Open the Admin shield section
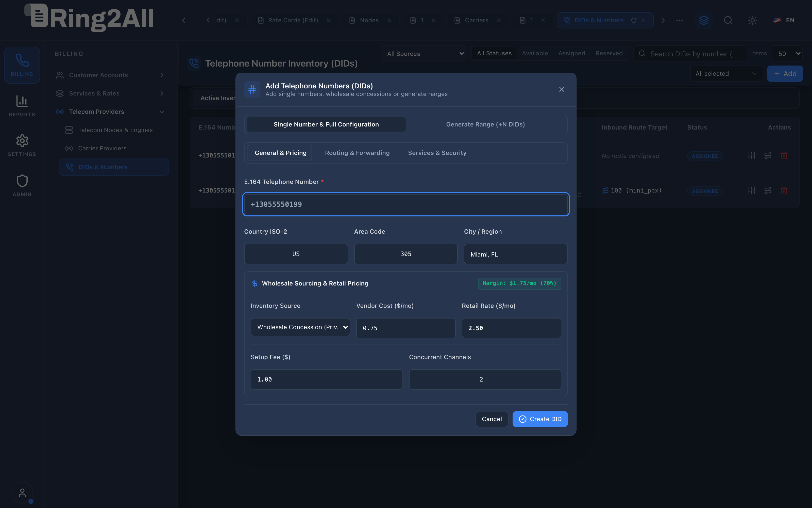 click(x=22, y=185)
